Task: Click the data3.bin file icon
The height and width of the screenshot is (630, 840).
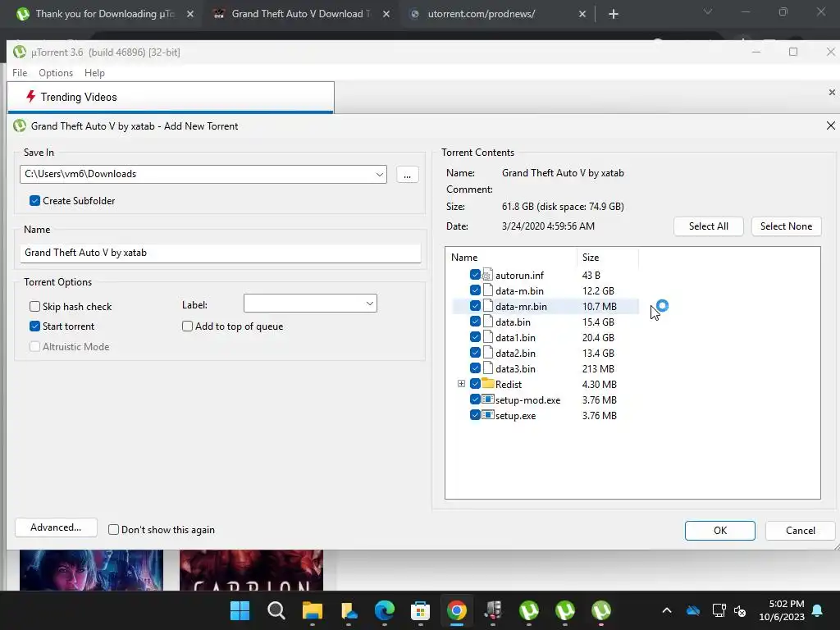Action: [487, 368]
